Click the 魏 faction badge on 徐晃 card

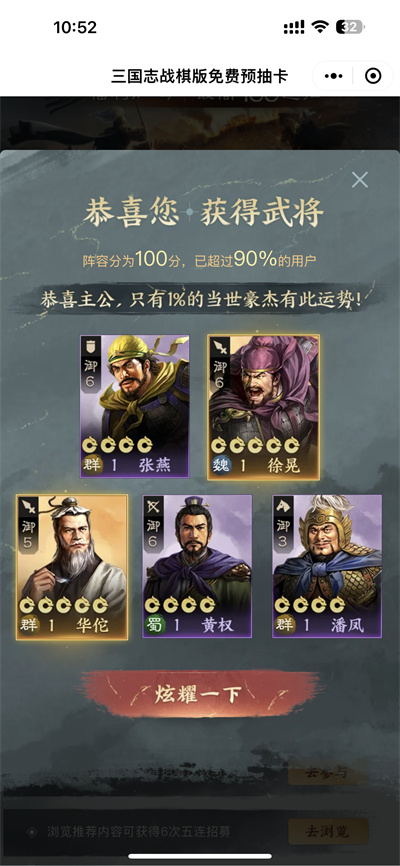coord(220,465)
